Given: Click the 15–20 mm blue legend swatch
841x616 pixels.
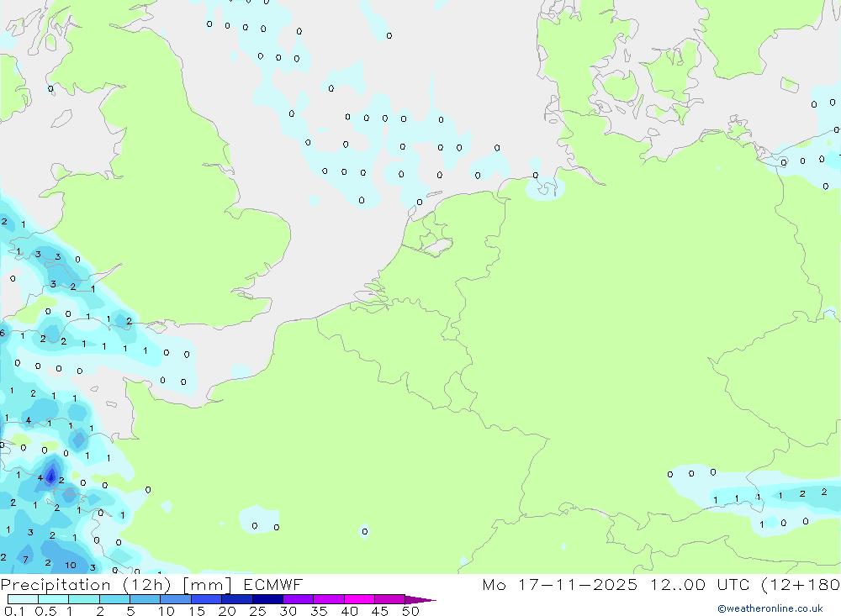Looking at the screenshot, I should [207, 599].
